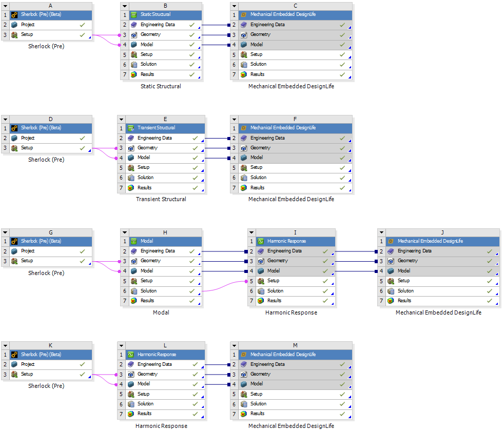Click the green check status of system M Results

[342, 414]
